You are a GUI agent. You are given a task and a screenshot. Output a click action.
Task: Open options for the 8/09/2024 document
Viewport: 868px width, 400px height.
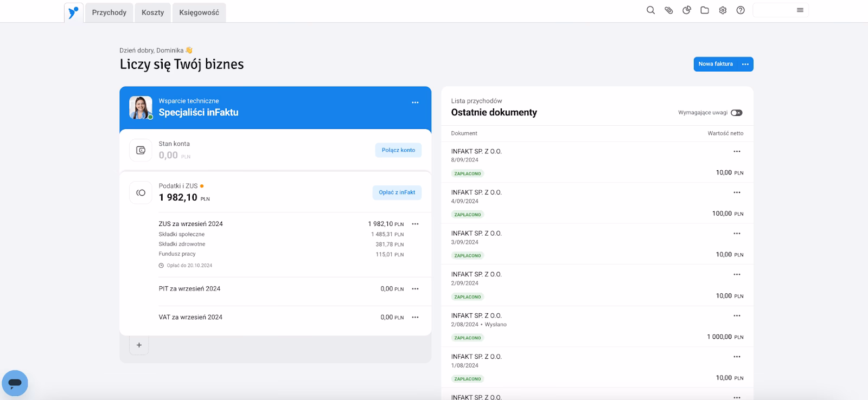[737, 152]
